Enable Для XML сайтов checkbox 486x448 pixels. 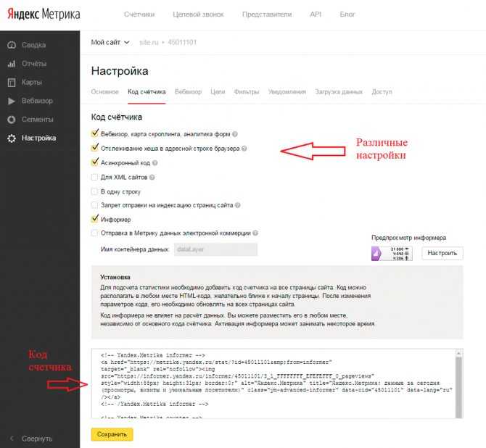pyautogui.click(x=94, y=177)
